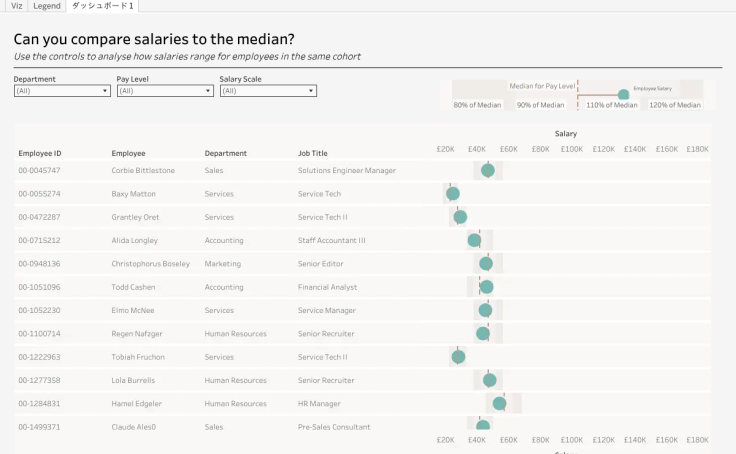This screenshot has width=736, height=454.
Task: Click Corbie Bittlestone's salary dot
Action: click(488, 170)
